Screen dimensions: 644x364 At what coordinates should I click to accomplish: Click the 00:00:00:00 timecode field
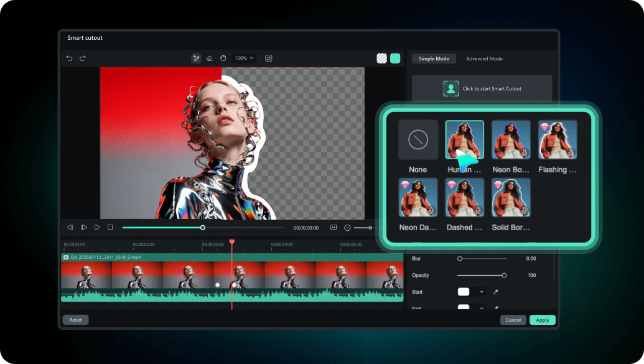click(306, 228)
